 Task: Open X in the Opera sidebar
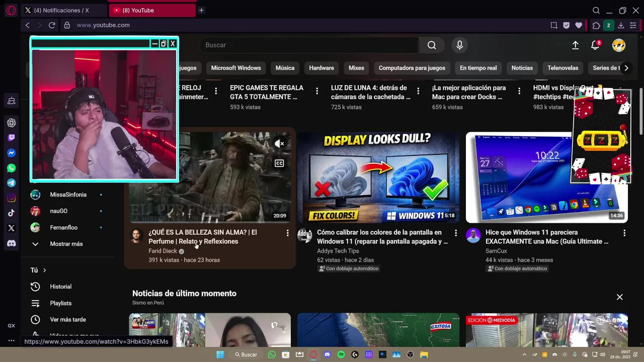tap(11, 228)
